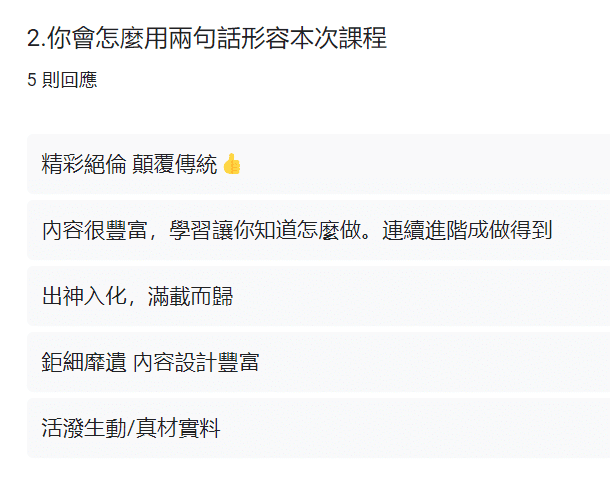Click the phrase 出神入化
Image resolution: width=610 pixels, height=488 pixels.
(x=84, y=296)
